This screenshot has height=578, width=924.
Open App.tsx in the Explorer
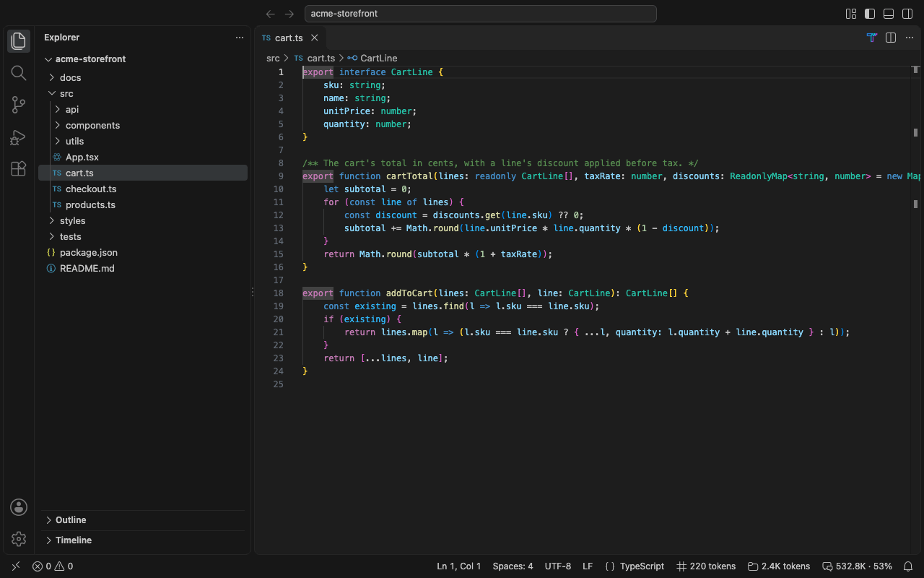click(143, 158)
